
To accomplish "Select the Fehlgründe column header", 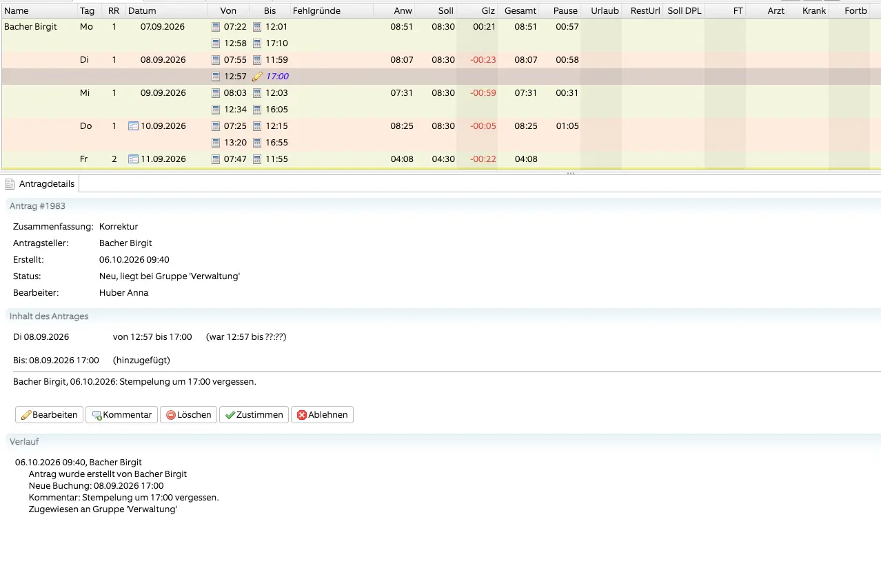I will tap(331, 11).
